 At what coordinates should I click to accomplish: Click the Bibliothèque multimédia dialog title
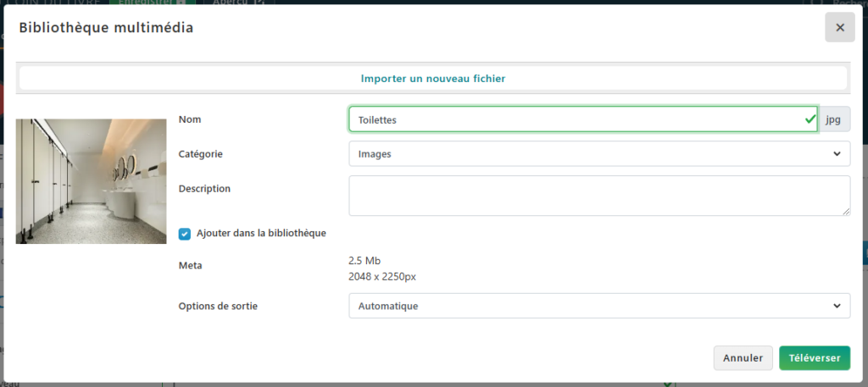[106, 28]
